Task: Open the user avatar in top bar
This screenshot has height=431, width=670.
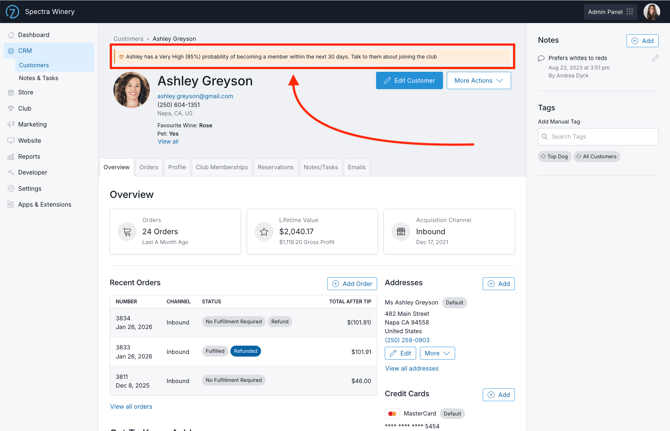Action: [x=652, y=12]
